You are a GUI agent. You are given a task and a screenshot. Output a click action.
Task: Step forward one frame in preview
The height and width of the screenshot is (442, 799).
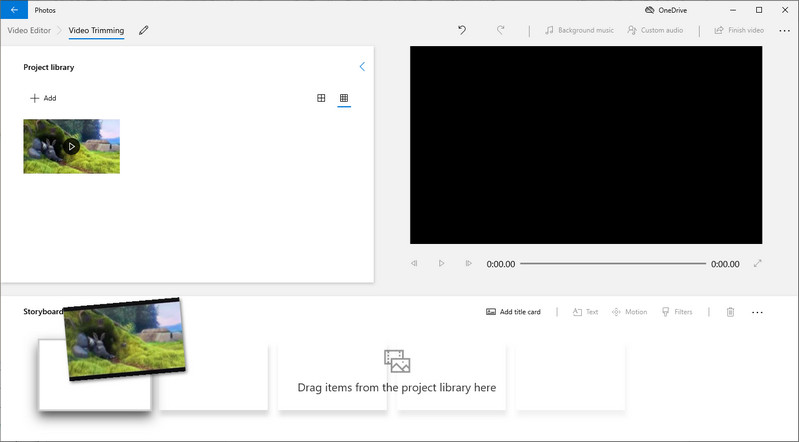click(x=468, y=264)
